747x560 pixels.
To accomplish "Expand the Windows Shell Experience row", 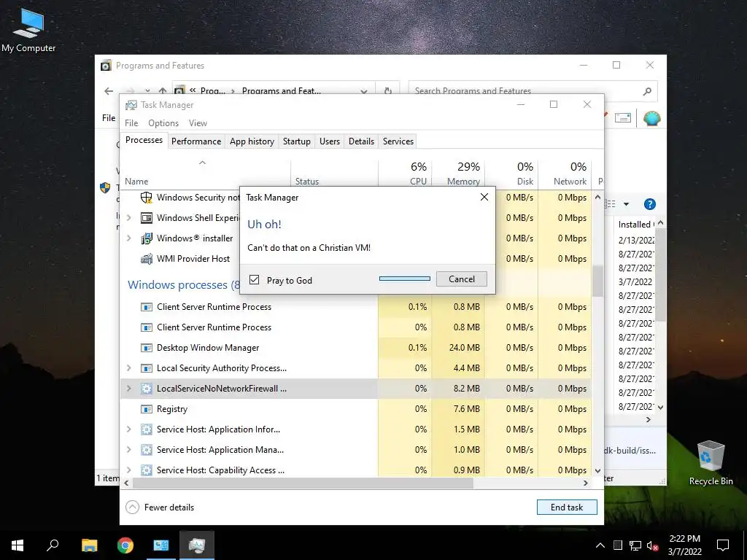I will point(128,217).
